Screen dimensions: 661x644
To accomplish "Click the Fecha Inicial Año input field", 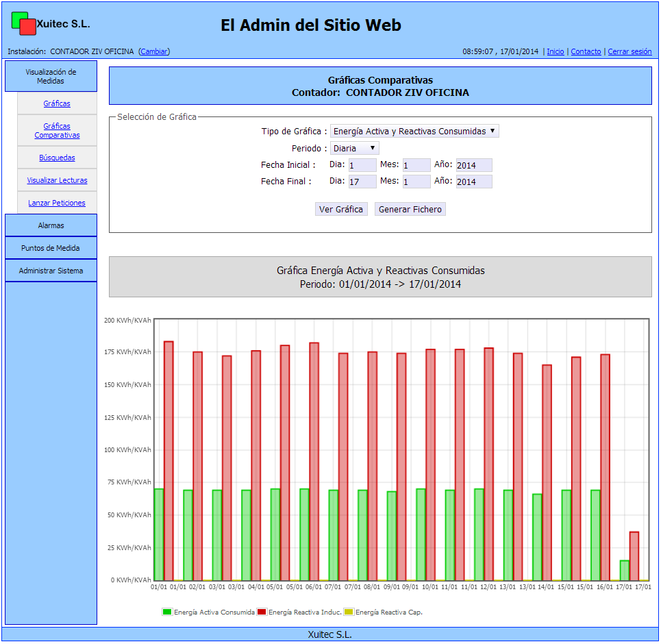I will [473, 165].
